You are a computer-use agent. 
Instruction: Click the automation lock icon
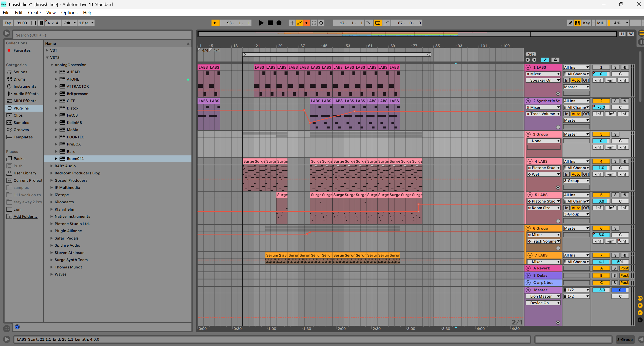555,60
